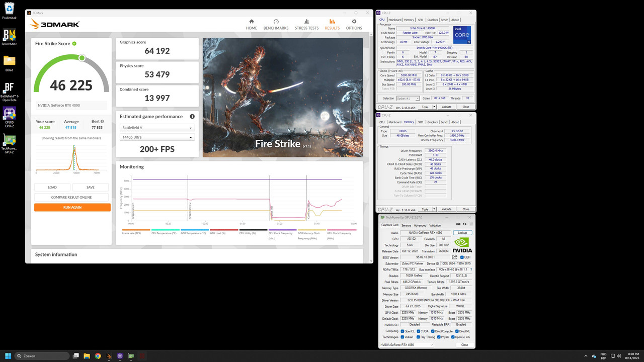This screenshot has height=362, width=644.
Task: Click the estimated game performance info icon
Action: click(x=192, y=116)
